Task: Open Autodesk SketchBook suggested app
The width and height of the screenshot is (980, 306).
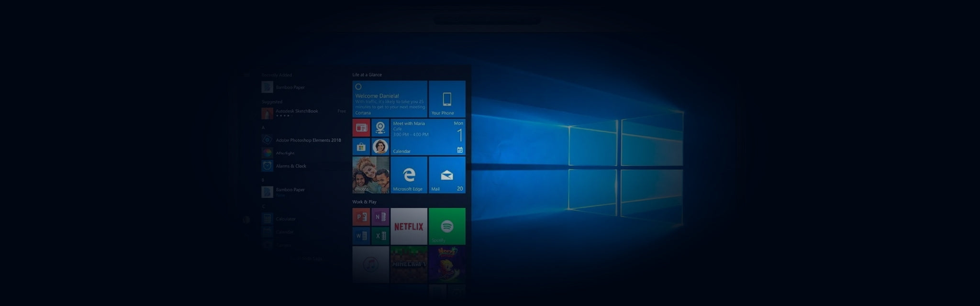Action: (x=304, y=113)
